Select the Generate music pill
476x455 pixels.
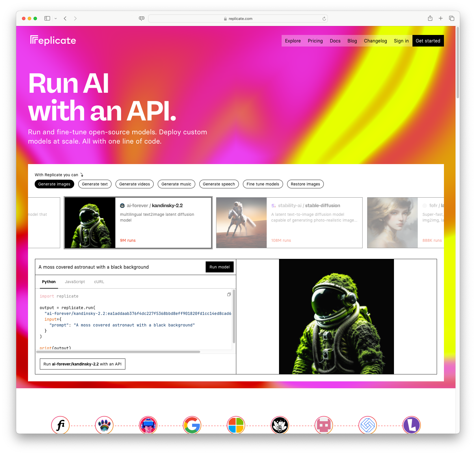176,184
